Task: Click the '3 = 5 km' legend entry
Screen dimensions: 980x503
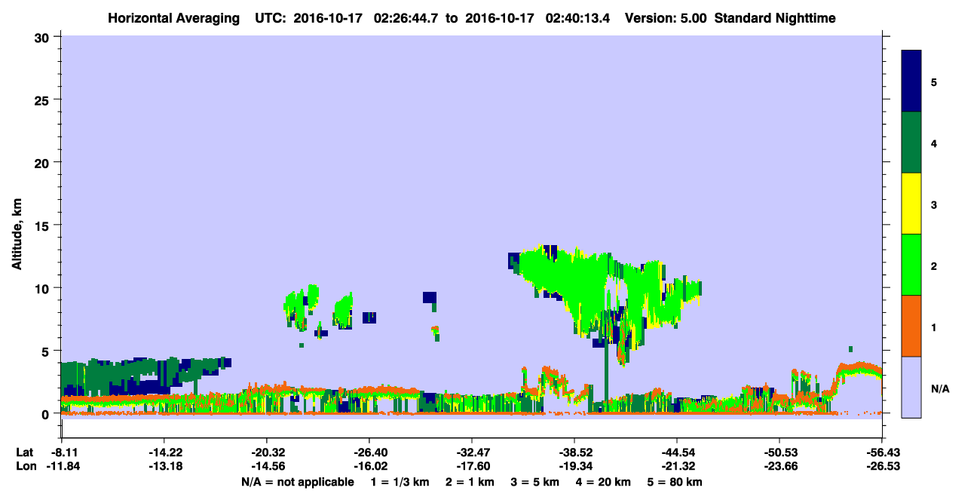Action: pos(537,482)
